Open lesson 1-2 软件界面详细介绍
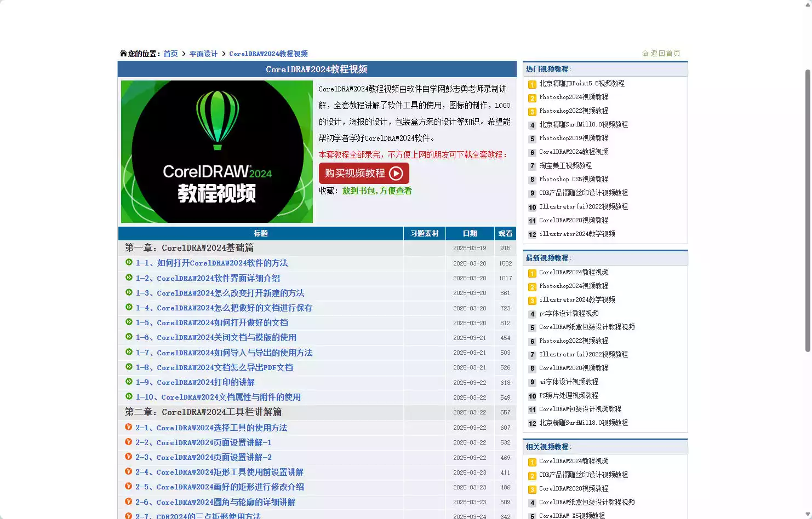This screenshot has width=812, height=519. click(208, 278)
